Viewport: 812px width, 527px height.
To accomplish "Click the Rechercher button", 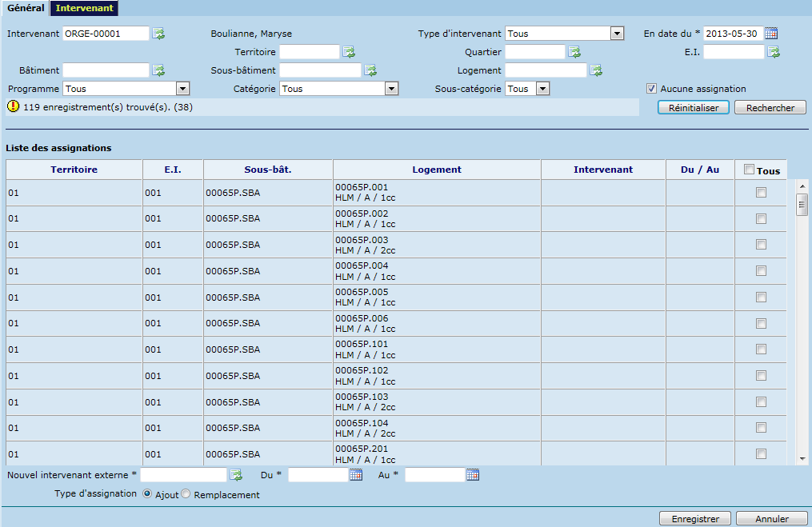I will pos(770,108).
